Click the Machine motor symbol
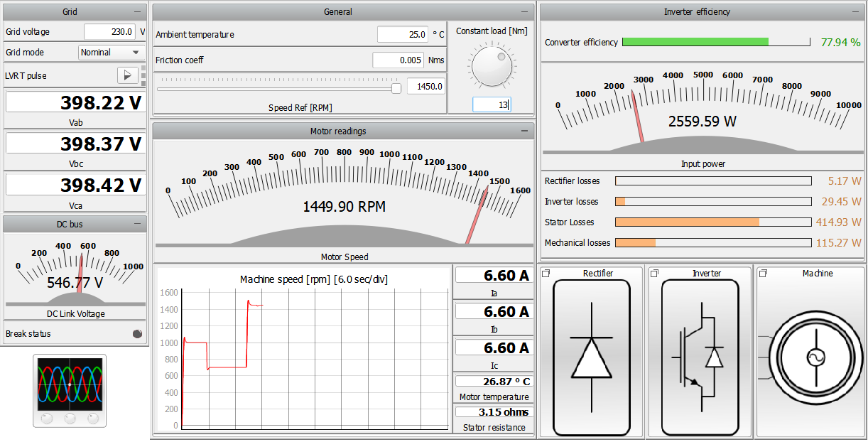The image size is (868, 442). click(810, 357)
